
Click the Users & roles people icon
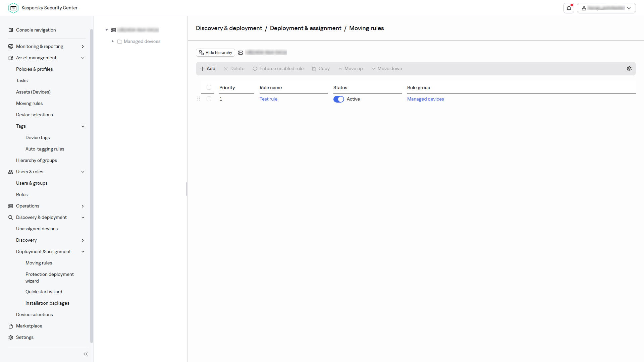click(x=11, y=172)
